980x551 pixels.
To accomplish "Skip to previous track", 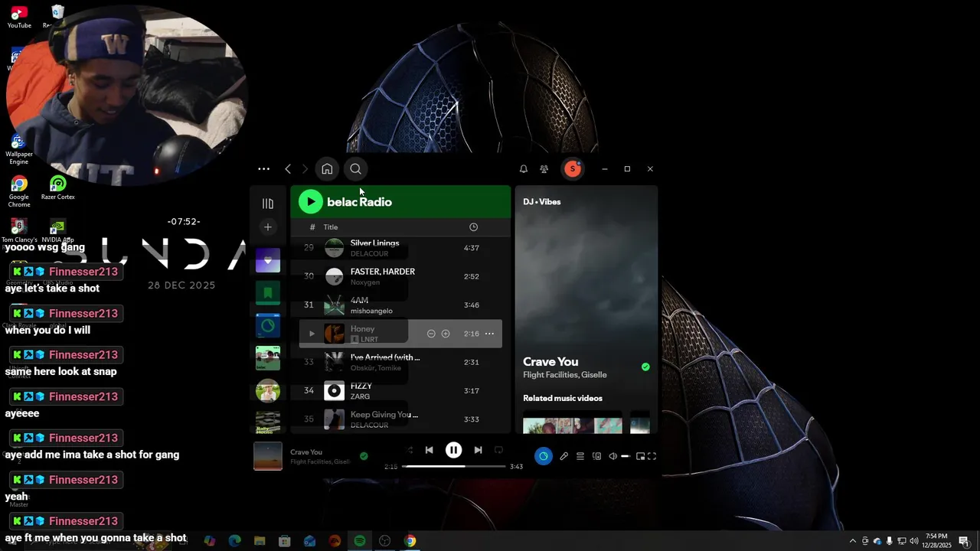I will (430, 450).
